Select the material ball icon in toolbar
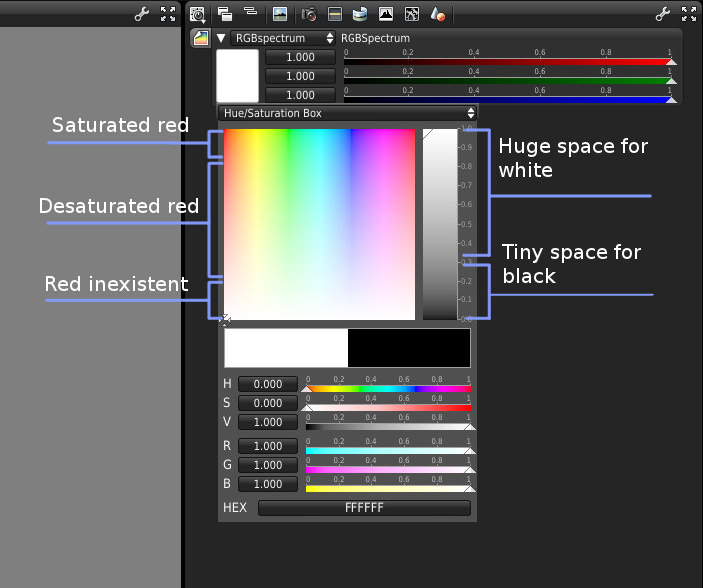This screenshot has height=588, width=703. (x=437, y=14)
